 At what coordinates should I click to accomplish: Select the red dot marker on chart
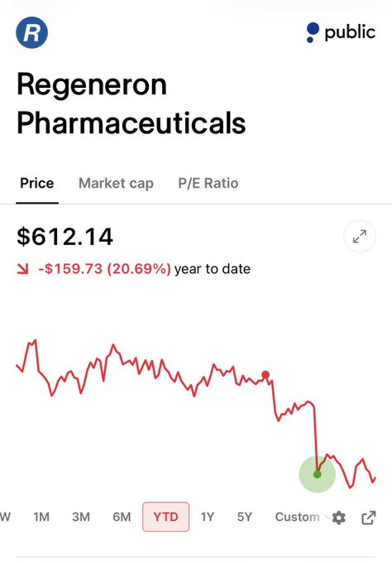coord(265,375)
